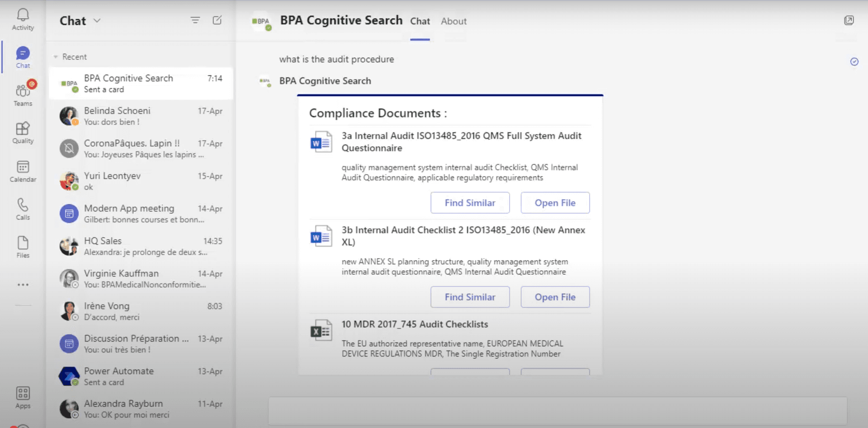The image size is (868, 428).
Task: Click the message sent status checkmark
Action: tap(854, 62)
